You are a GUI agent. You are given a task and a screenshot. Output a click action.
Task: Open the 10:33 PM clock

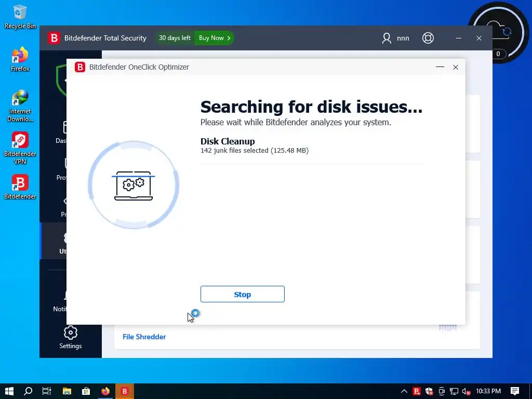488,391
